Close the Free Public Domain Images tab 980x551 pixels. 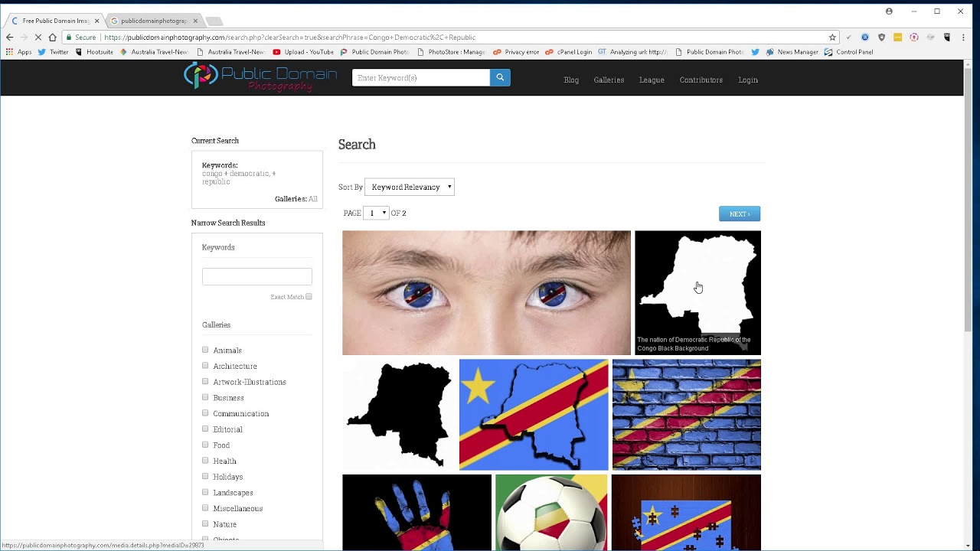(x=97, y=21)
